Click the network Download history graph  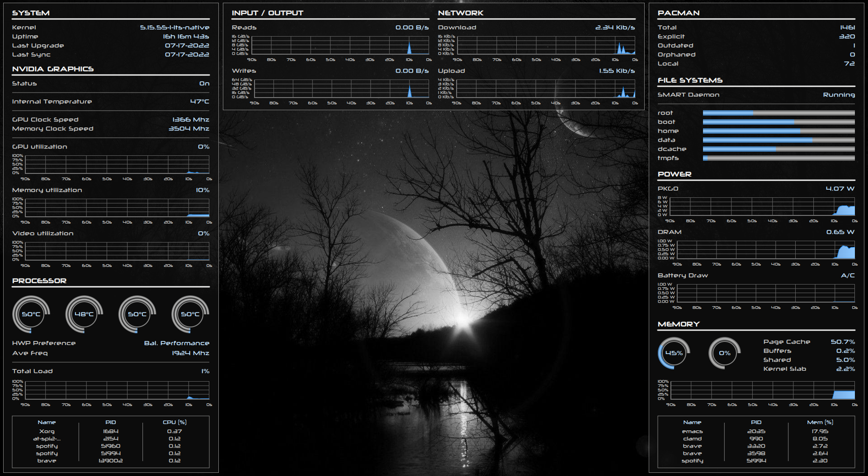click(546, 45)
